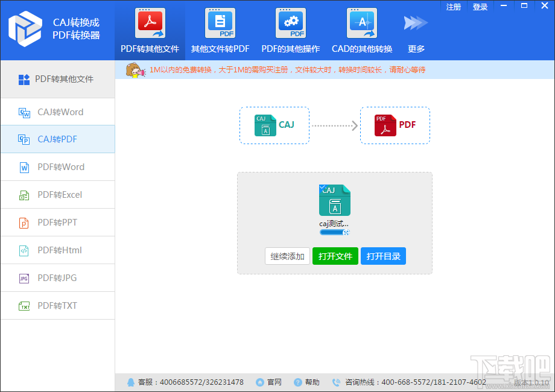
Task: Open PDF的其他操作 gear icon
Action: (x=291, y=24)
